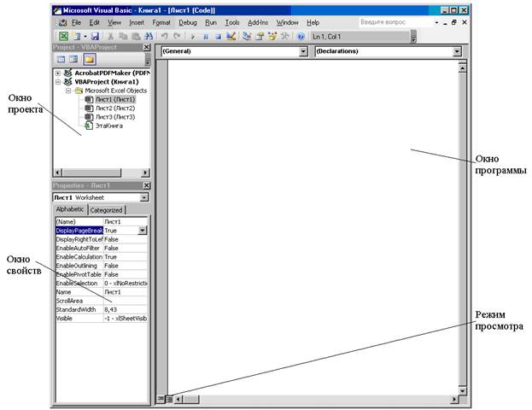Viewport: 532px width, 410px height.
Task: Select the (Name) property row
Action: pos(102,222)
